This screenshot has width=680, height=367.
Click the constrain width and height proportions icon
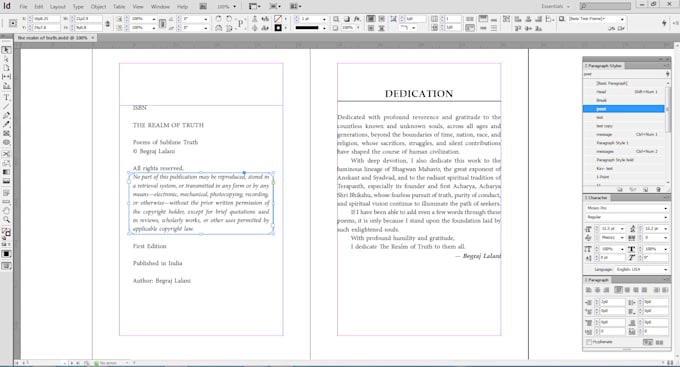pos(108,23)
